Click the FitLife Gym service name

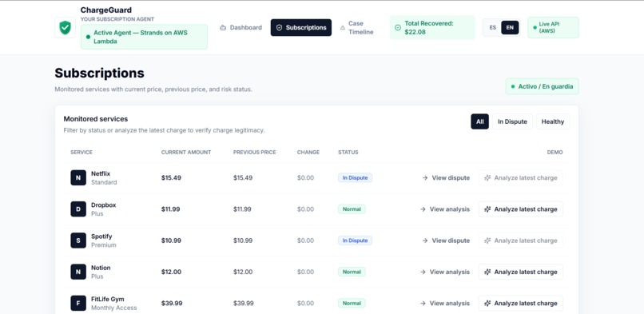pyautogui.click(x=108, y=299)
